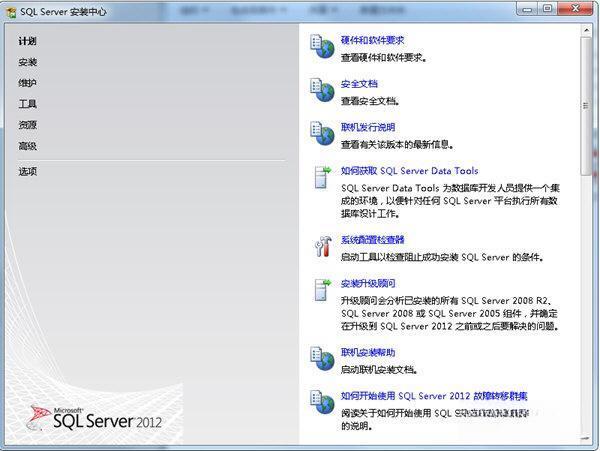
Task: Click the description 启动工具以检查阻止成功安装 SQL Server 的条件。
Action: (442, 257)
